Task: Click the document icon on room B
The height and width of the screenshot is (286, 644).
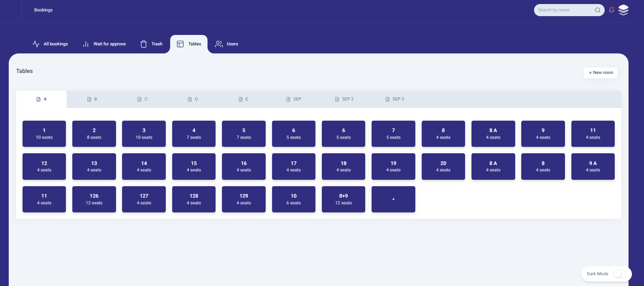Action: (x=89, y=99)
